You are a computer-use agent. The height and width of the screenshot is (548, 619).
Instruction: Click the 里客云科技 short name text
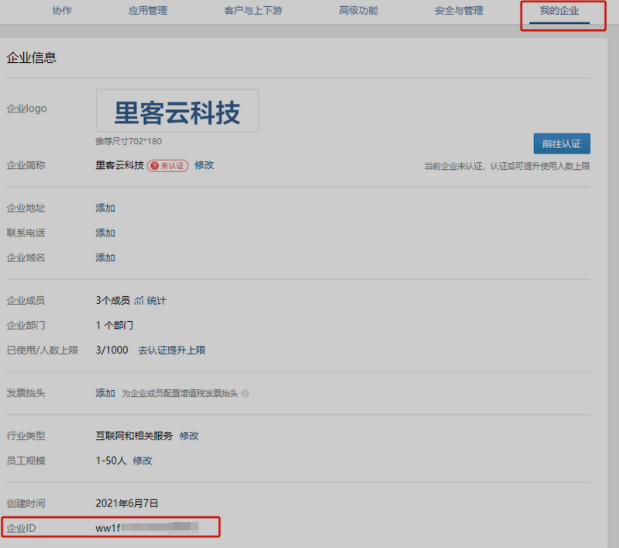point(120,165)
